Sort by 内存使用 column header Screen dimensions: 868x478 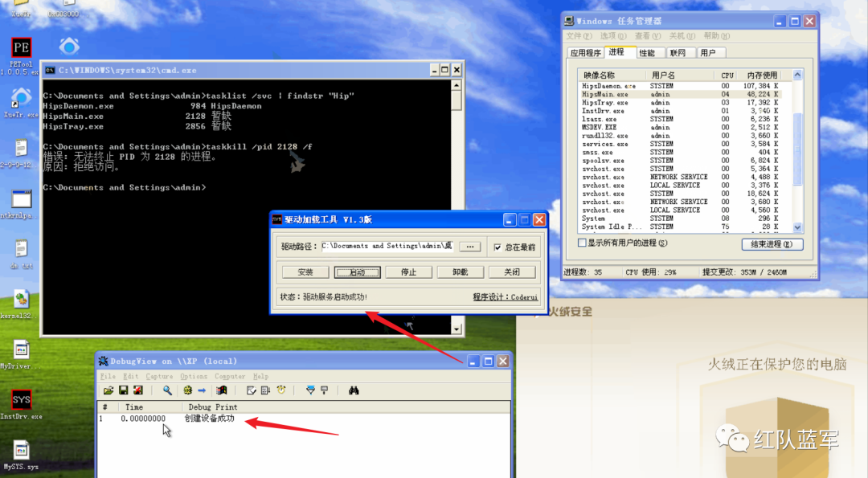point(764,75)
